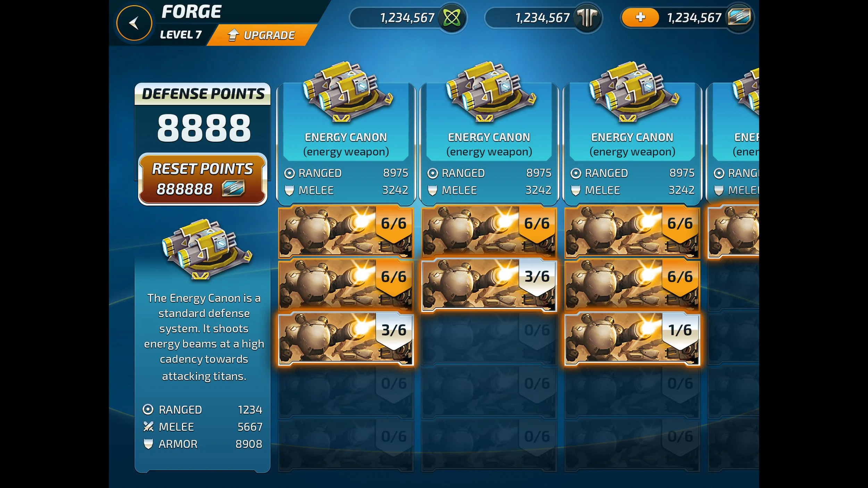Select third column 1/6 titan slot
Image resolution: width=868 pixels, height=488 pixels.
pyautogui.click(x=632, y=339)
